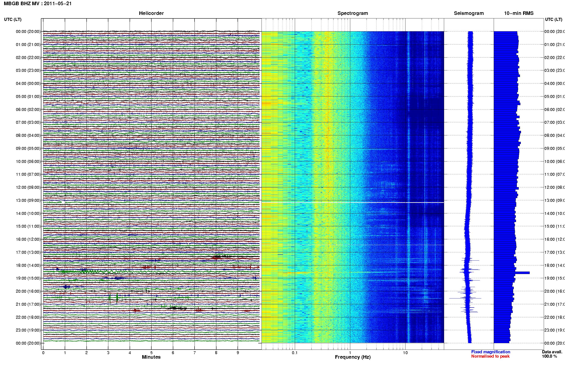The height and width of the screenshot is (368, 588).
Task: Choose helicorder time label "08:00 (04:00)"
Action: point(28,135)
